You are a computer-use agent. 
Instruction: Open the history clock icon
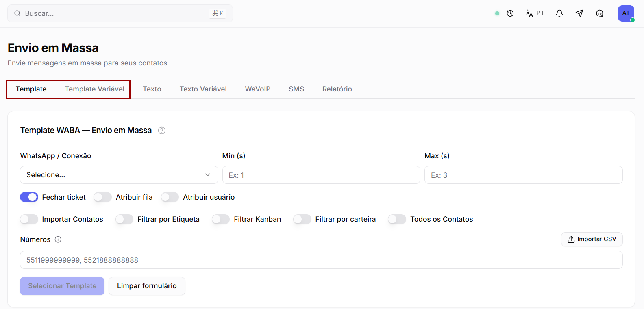click(x=510, y=13)
